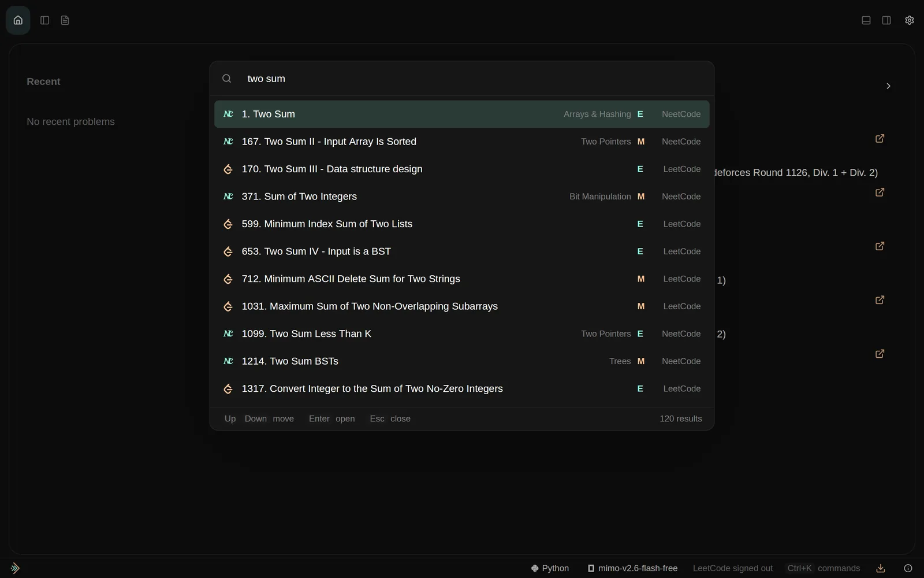Click the NeetCode icon beside 1. Two Sum

click(x=228, y=114)
